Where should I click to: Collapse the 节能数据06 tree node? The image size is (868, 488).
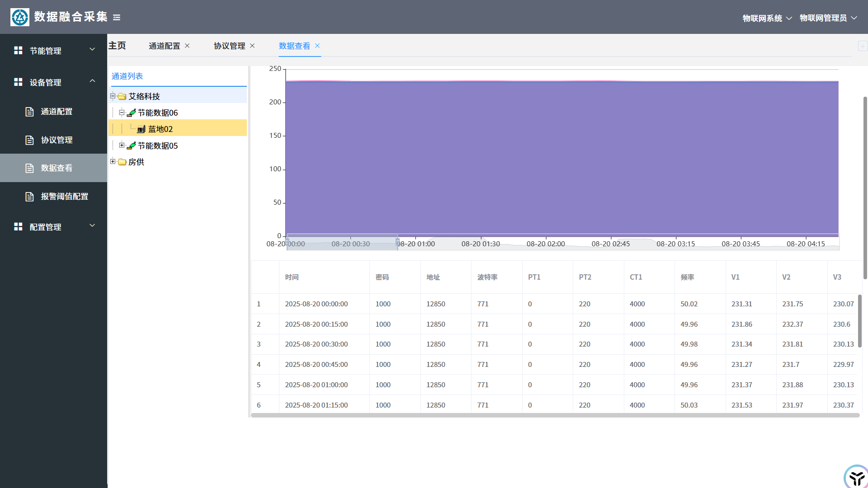122,113
